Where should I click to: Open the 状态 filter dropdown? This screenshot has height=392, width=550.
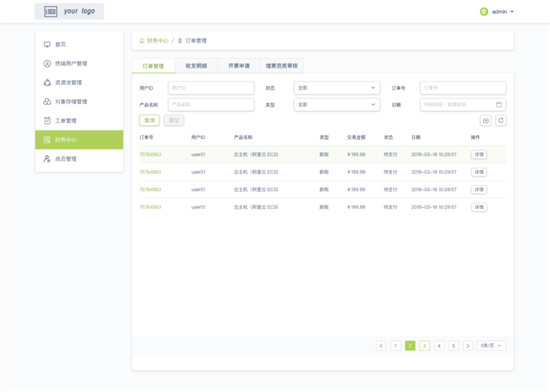coord(337,88)
